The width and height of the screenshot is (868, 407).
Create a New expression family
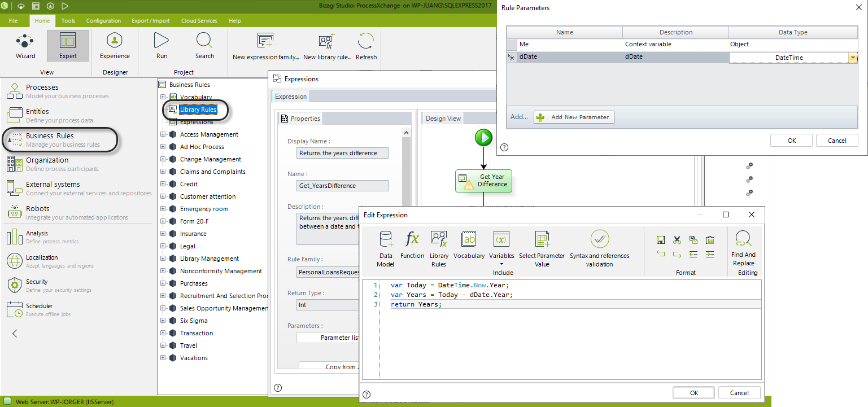pyautogui.click(x=265, y=46)
